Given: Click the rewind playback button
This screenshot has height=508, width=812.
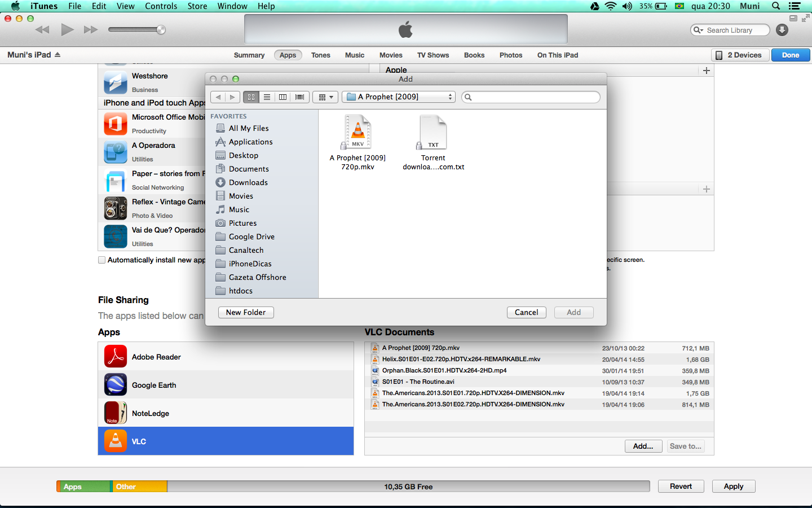Looking at the screenshot, I should point(42,30).
